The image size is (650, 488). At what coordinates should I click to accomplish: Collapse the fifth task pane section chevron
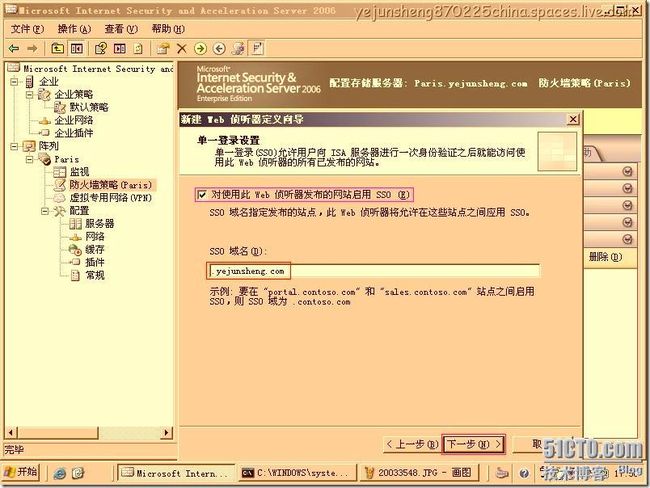point(628,239)
